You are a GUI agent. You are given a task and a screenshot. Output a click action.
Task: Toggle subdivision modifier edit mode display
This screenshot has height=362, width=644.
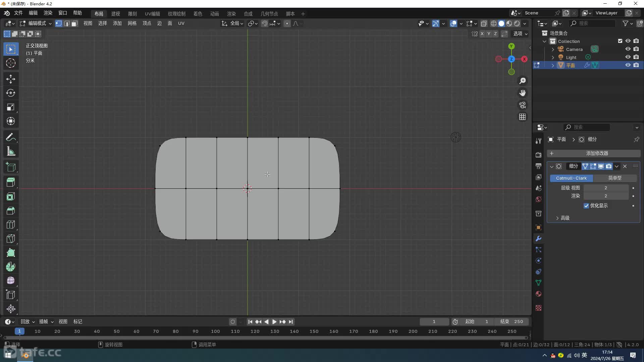click(593, 166)
